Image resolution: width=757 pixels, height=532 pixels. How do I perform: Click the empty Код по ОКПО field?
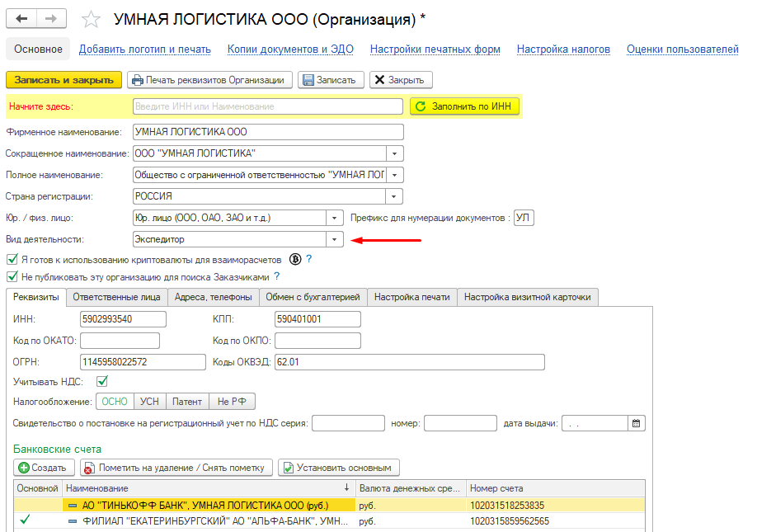(x=317, y=341)
